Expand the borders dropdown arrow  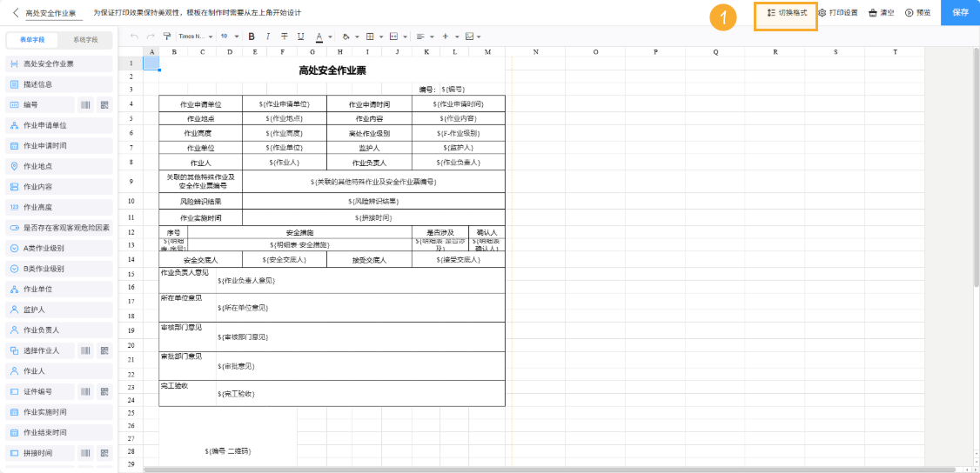coord(381,37)
